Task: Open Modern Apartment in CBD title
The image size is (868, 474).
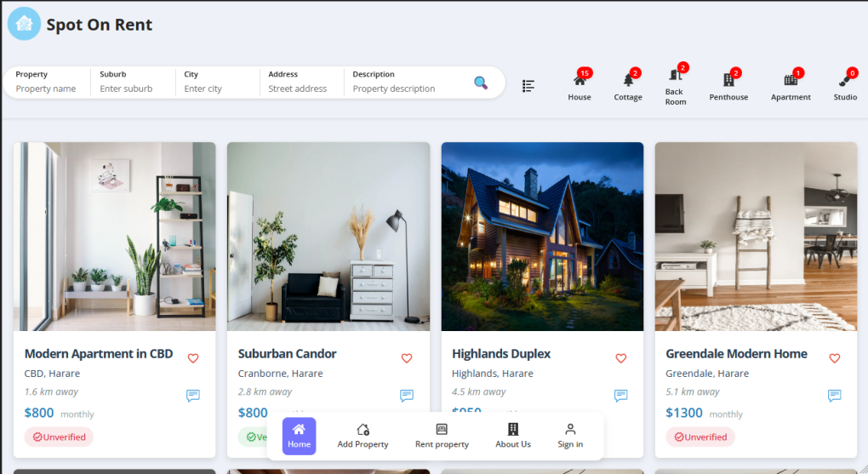Action: 99,354
